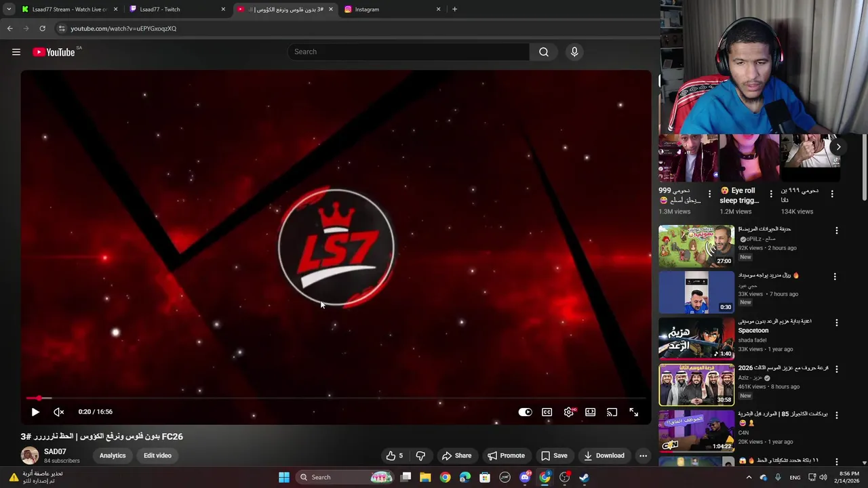Open the SAD07 channel name link
Viewport: 868px width, 488px height.
(x=55, y=451)
